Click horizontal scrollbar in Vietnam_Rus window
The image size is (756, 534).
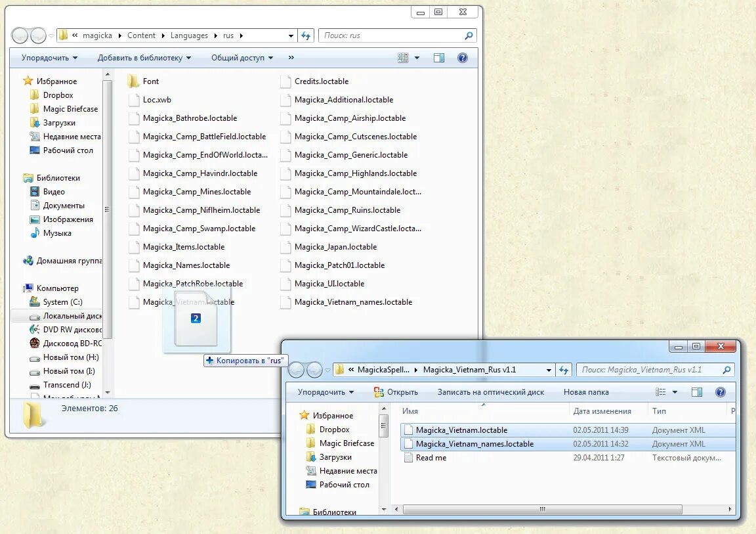[543, 510]
